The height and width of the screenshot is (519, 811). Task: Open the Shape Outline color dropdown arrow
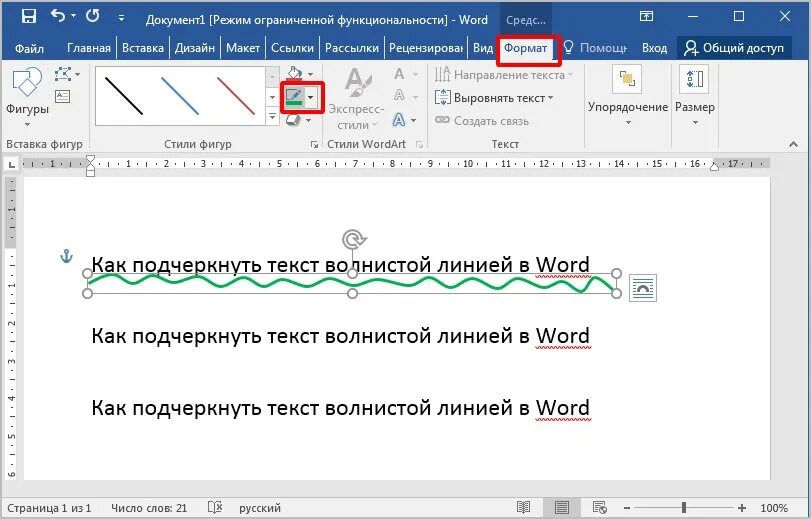coord(311,97)
